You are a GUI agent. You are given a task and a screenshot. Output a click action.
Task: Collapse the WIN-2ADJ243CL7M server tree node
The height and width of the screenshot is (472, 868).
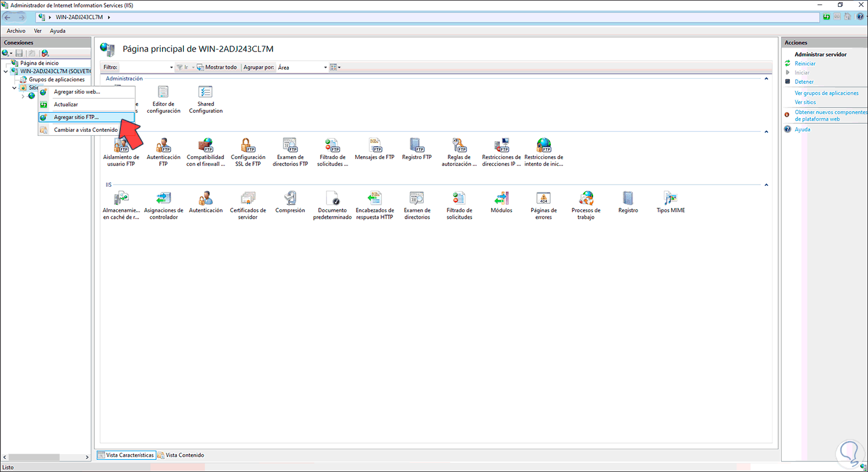[x=6, y=72]
